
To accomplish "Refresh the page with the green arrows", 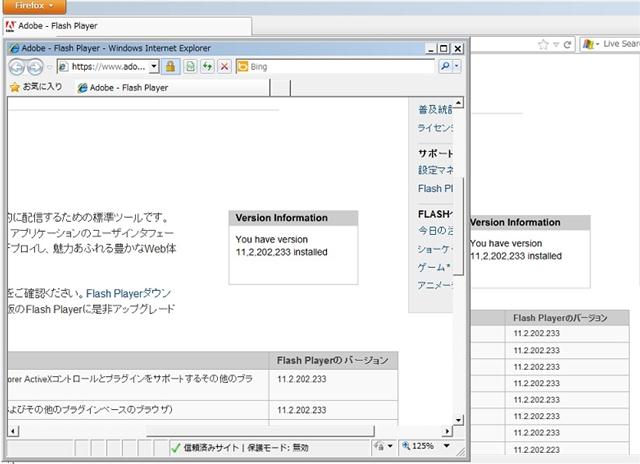I will click(207, 66).
